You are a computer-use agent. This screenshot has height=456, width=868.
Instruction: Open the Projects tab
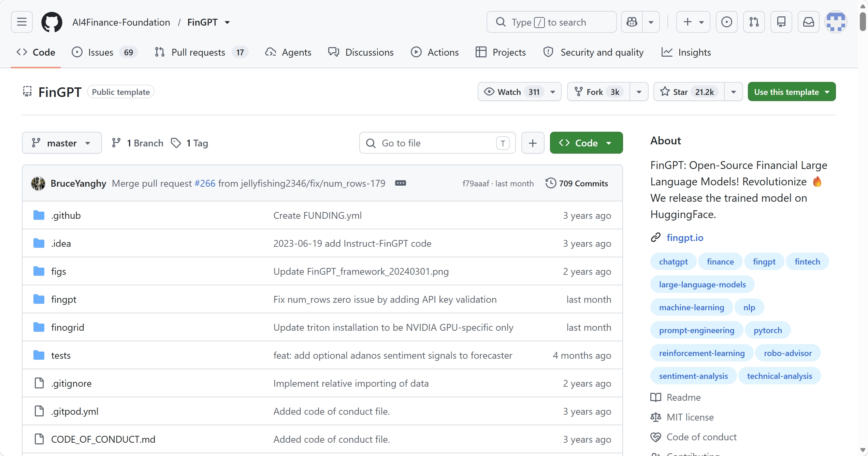[501, 52]
